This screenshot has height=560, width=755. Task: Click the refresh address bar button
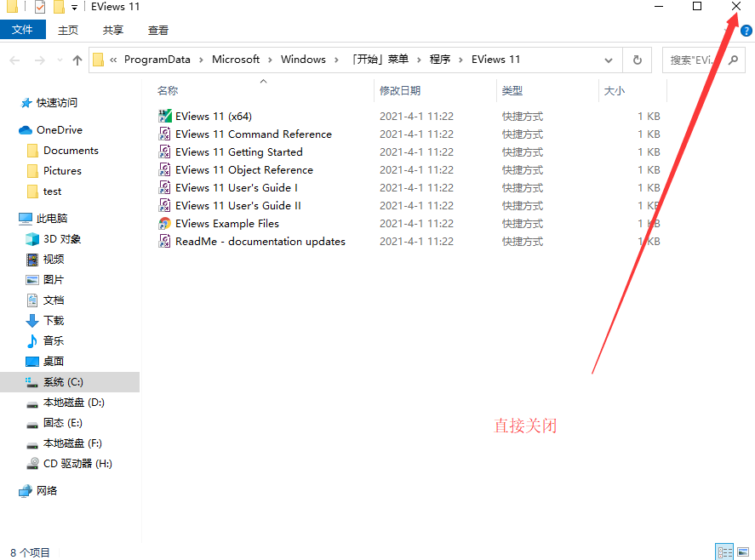637,60
